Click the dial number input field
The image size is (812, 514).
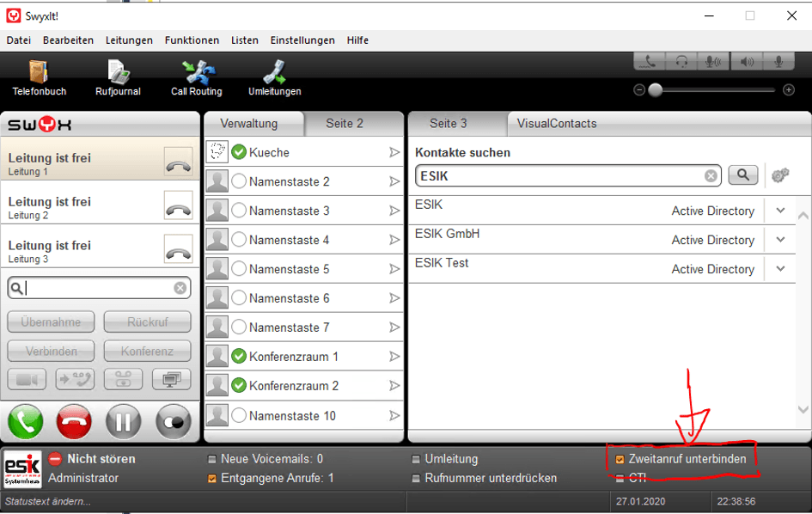pos(99,288)
